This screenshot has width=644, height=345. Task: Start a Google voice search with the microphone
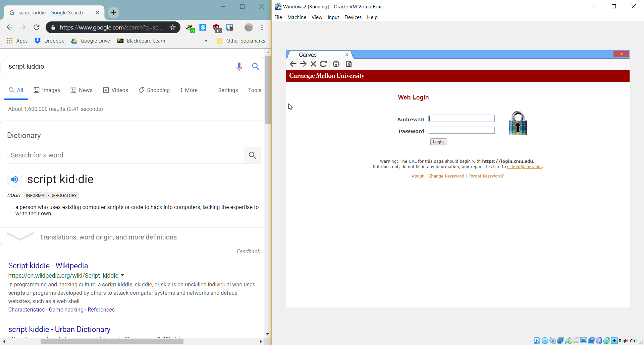(x=239, y=67)
